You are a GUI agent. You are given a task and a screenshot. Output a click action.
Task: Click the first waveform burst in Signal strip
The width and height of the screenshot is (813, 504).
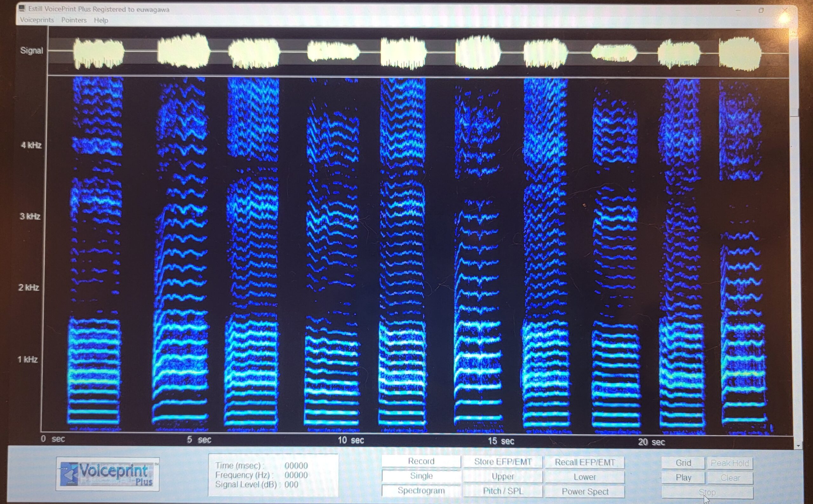click(98, 53)
